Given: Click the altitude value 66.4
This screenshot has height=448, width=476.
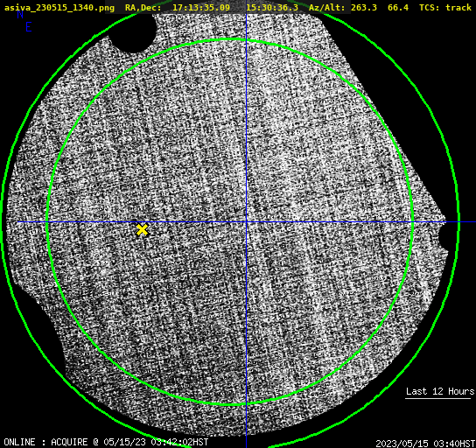Looking at the screenshot, I should tap(398, 7).
